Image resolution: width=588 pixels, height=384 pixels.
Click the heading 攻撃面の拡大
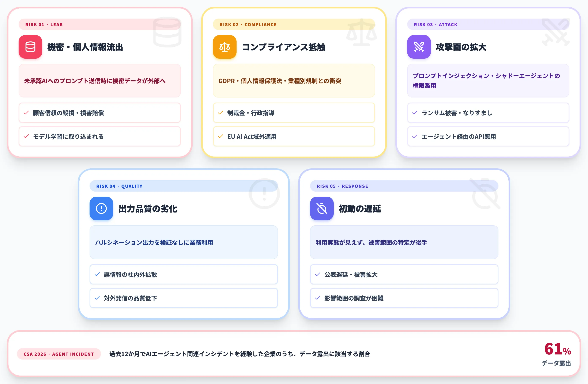[x=461, y=47]
